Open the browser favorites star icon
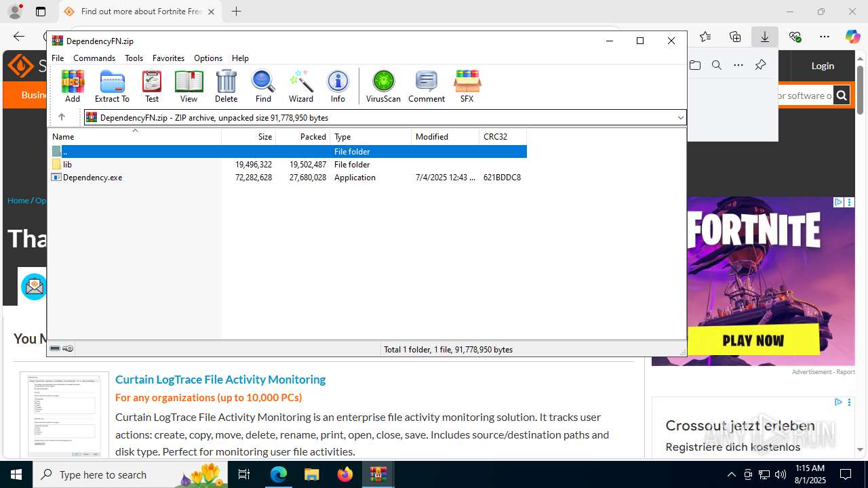 point(705,37)
